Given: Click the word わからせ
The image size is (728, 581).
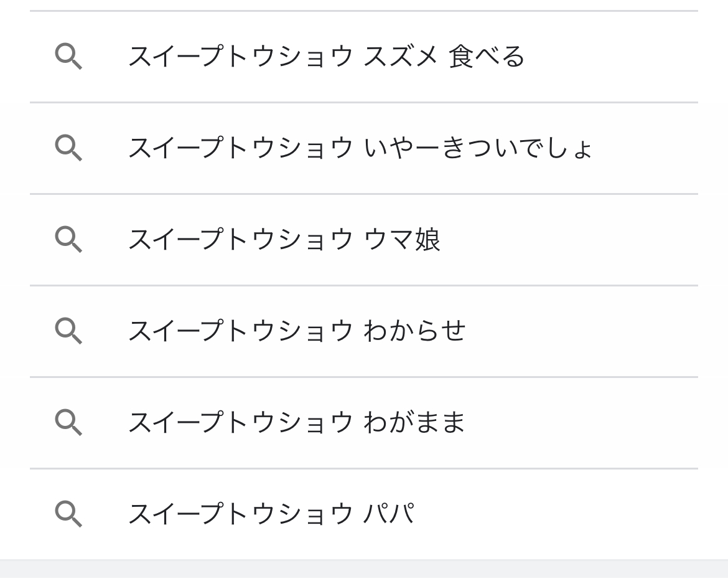Looking at the screenshot, I should tap(414, 331).
